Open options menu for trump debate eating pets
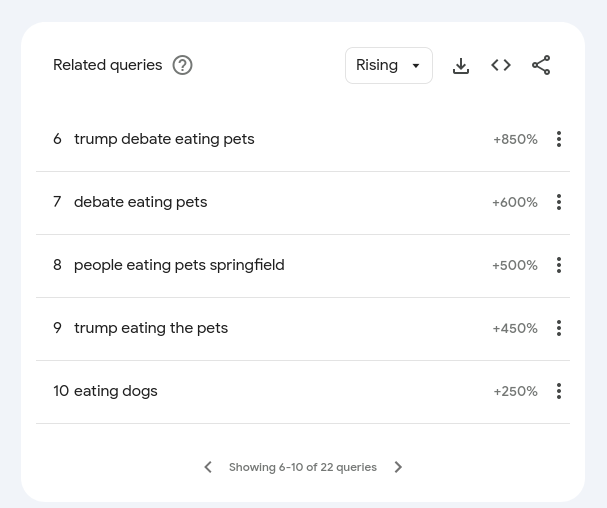This screenshot has width=607, height=508. tap(559, 139)
